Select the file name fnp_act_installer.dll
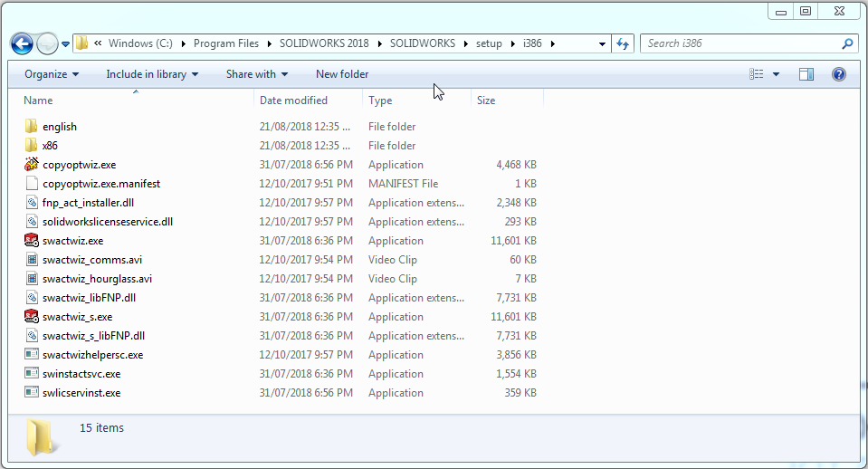 (x=88, y=203)
